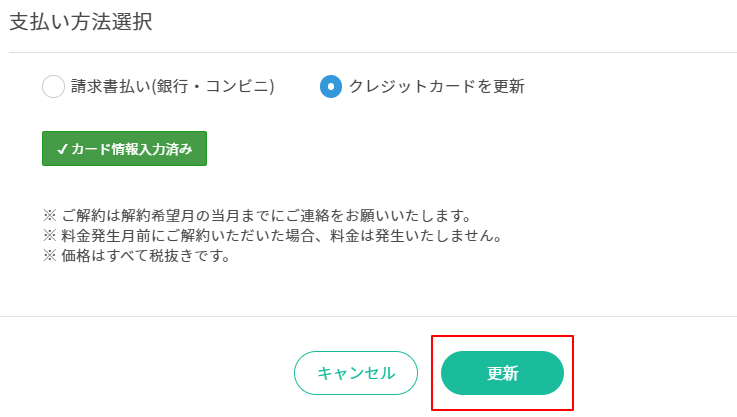Image resolution: width=737 pixels, height=417 pixels.
Task: Choose invoice payment via bank or convenience store
Action: (53, 87)
